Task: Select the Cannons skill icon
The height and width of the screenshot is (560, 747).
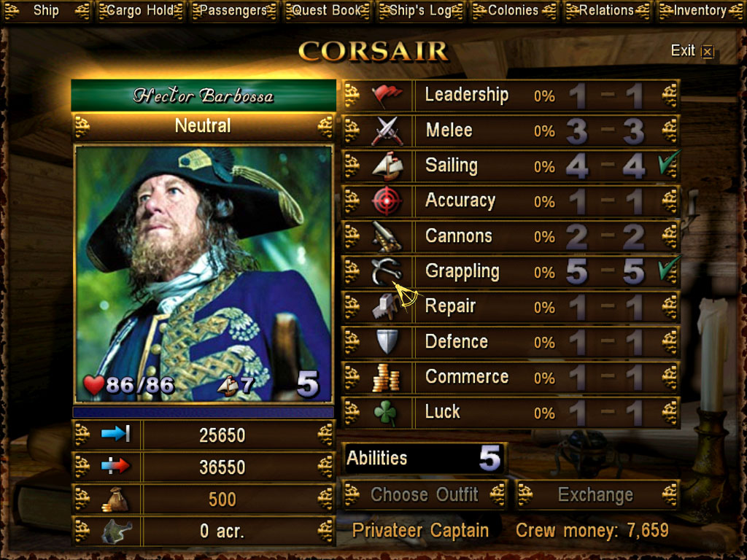Action: (387, 237)
